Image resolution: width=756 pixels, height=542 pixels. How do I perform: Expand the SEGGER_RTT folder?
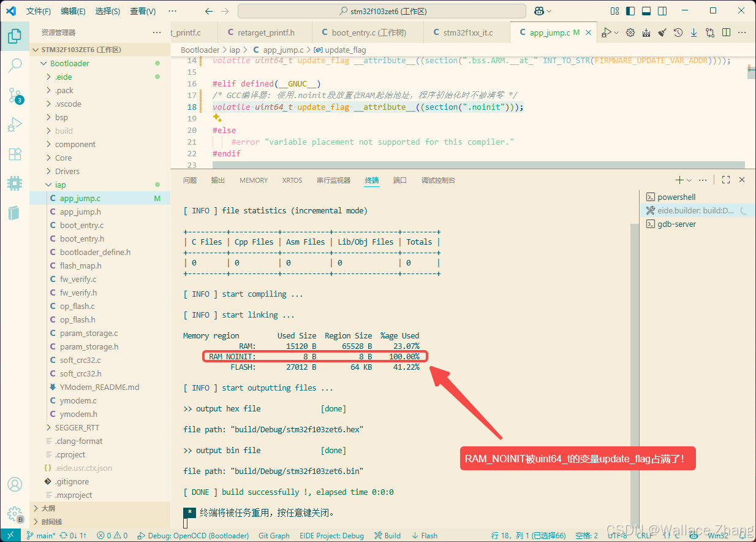tap(100, 427)
